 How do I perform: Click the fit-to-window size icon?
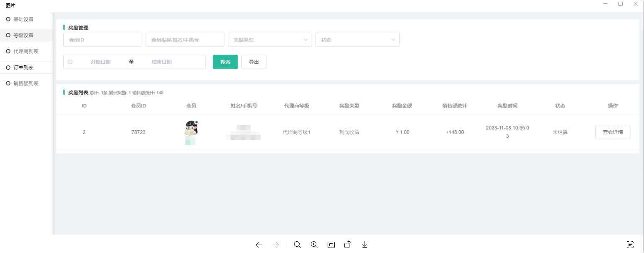(331, 245)
